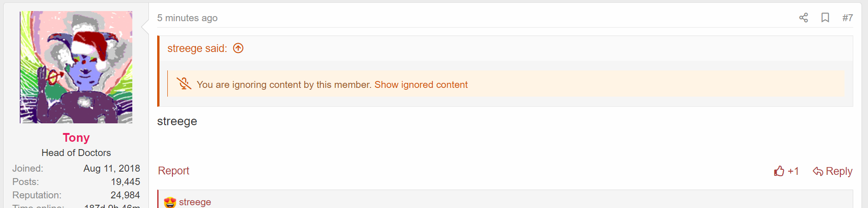This screenshot has width=868, height=208.
Task: Click the Reply text button
Action: 838,171
